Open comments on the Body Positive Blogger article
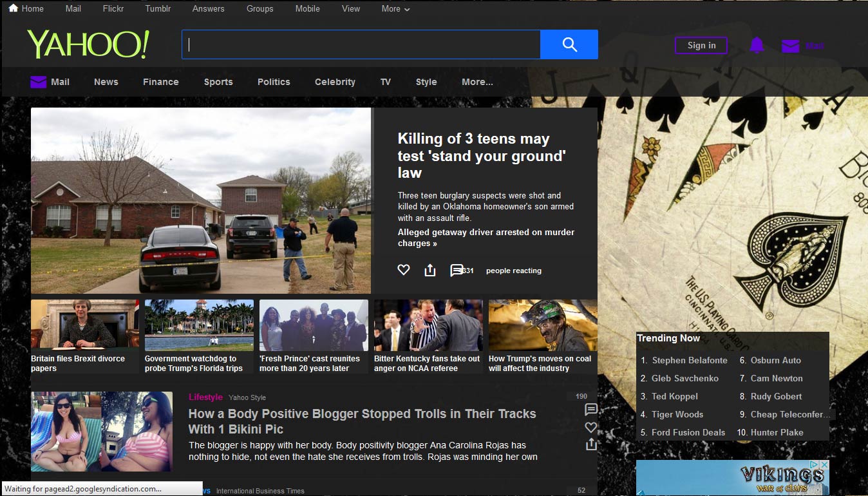 click(x=590, y=410)
